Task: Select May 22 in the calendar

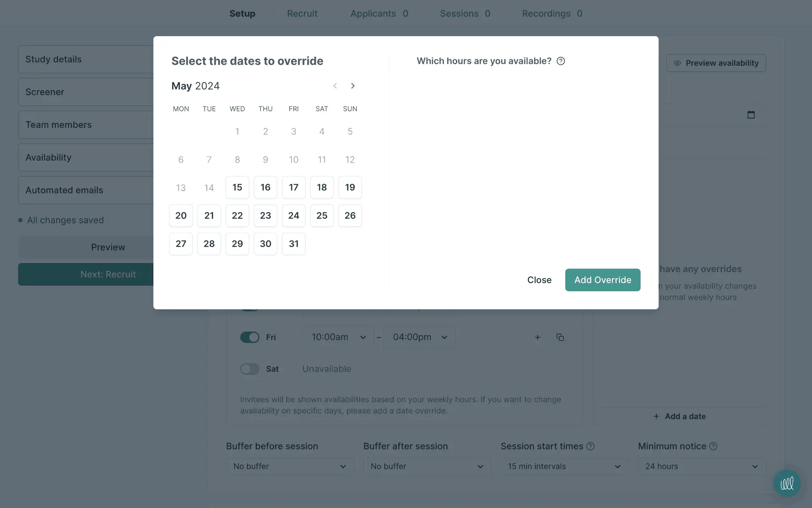Action: (x=237, y=215)
